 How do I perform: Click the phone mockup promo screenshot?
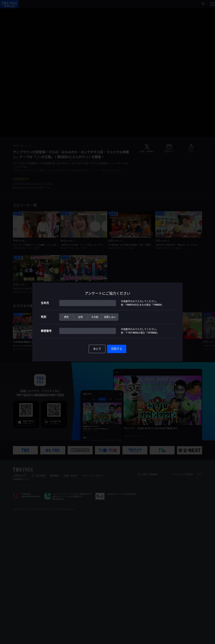tap(102, 415)
